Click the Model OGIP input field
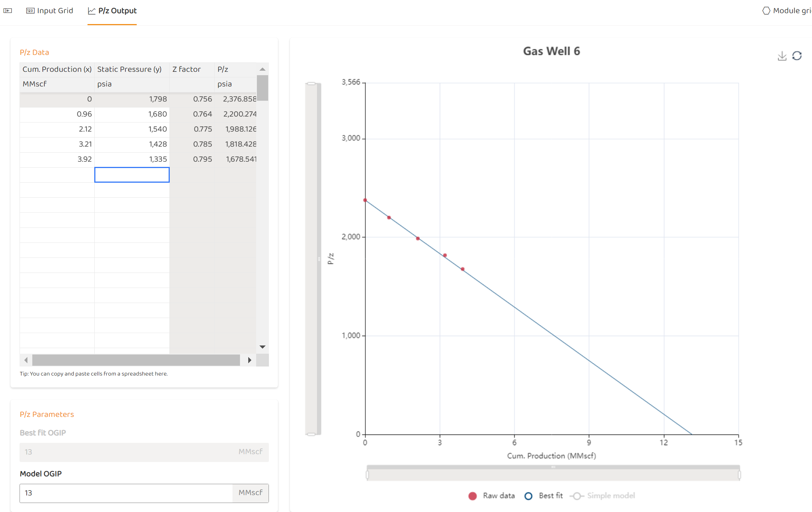This screenshot has width=812, height=512. [x=126, y=493]
